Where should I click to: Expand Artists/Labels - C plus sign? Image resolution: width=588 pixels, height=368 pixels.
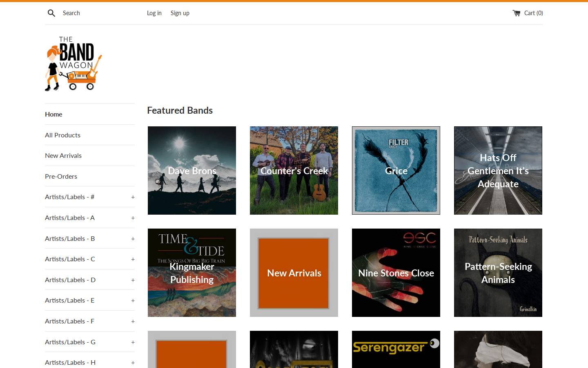pyautogui.click(x=133, y=259)
